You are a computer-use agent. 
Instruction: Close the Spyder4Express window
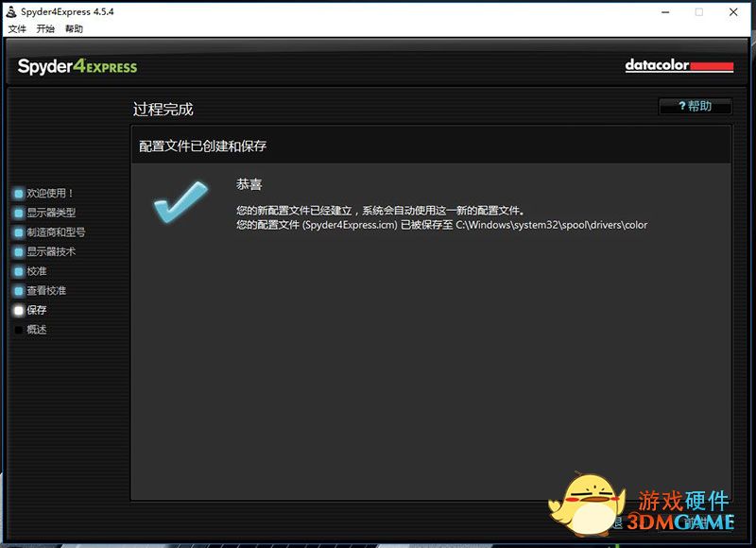[733, 12]
